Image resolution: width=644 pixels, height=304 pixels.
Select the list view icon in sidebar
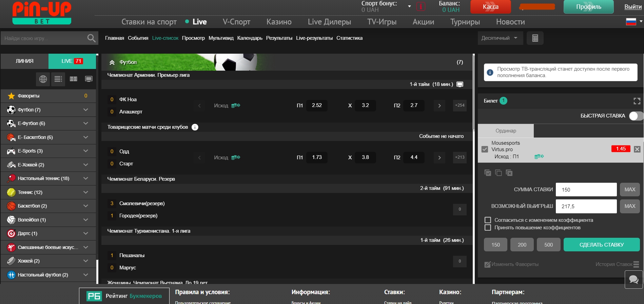tap(58, 79)
